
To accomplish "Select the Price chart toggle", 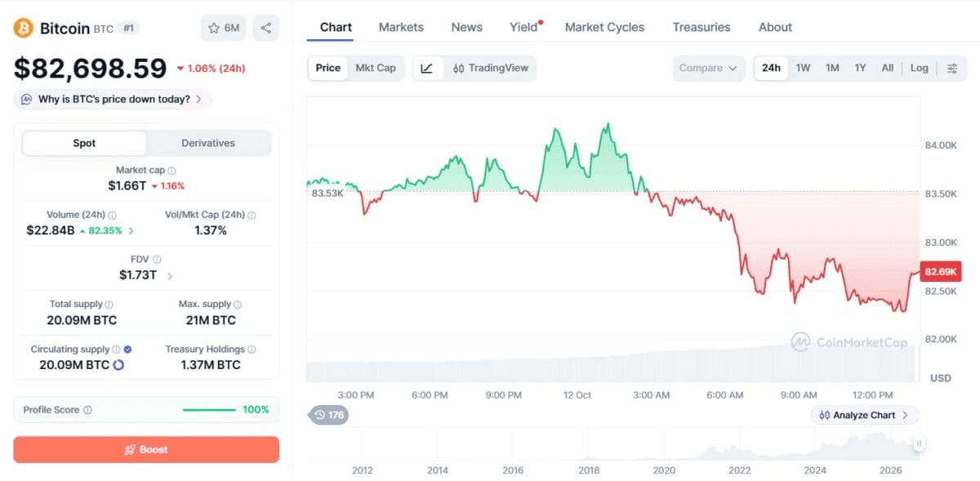I will (328, 68).
